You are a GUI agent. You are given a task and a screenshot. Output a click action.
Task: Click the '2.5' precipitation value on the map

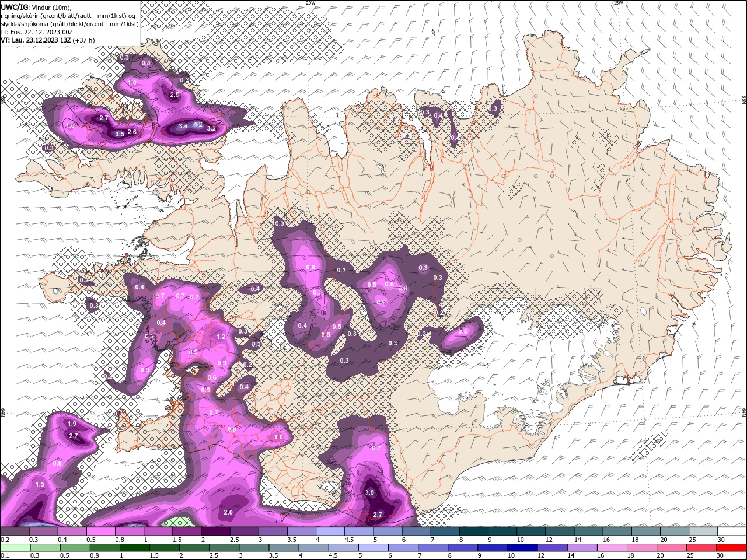174,94
